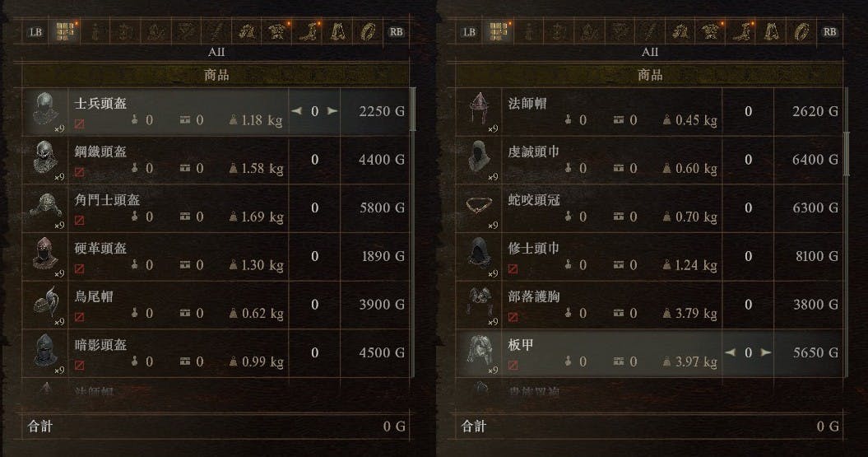
Task: Click the right panel list scrollbar
Action: [x=846, y=154]
